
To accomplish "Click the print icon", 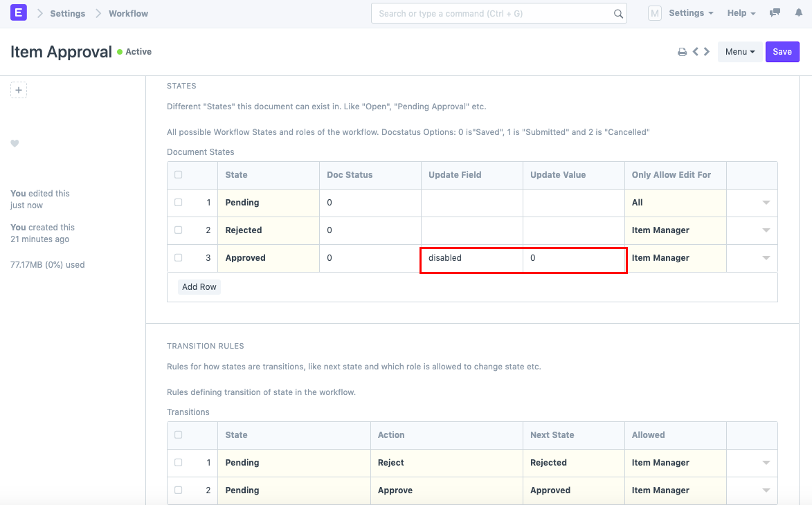I will pos(682,52).
